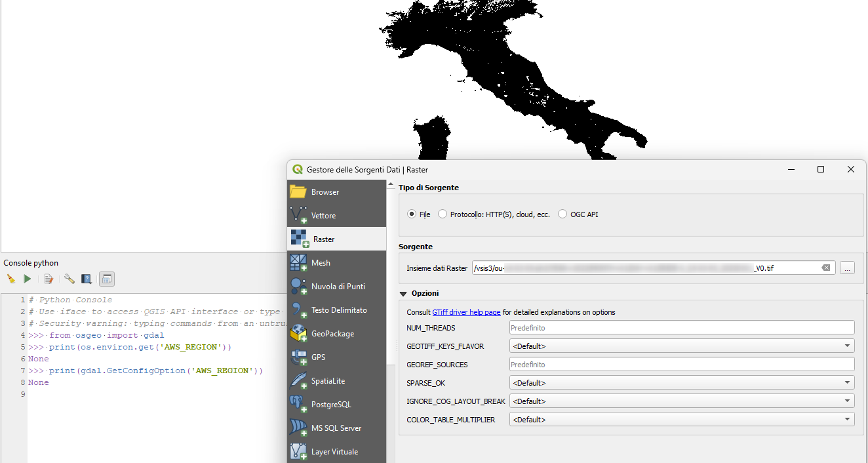This screenshot has width=868, height=463.
Task: Click the NUM_THREADS input field
Action: click(x=682, y=327)
